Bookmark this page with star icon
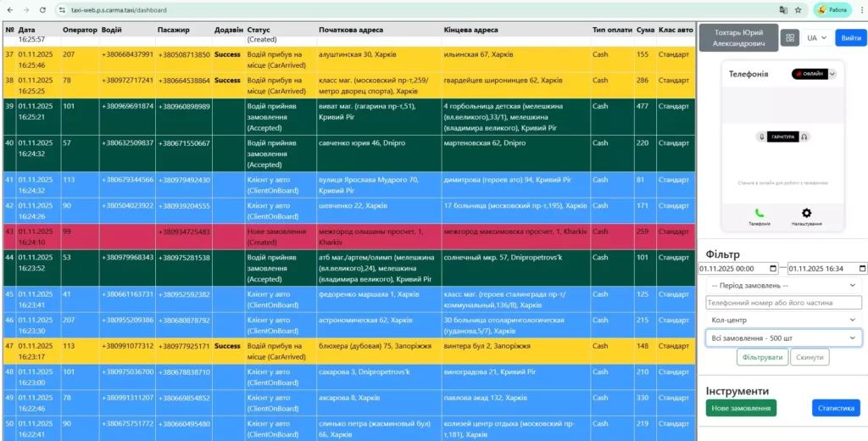 point(798,9)
